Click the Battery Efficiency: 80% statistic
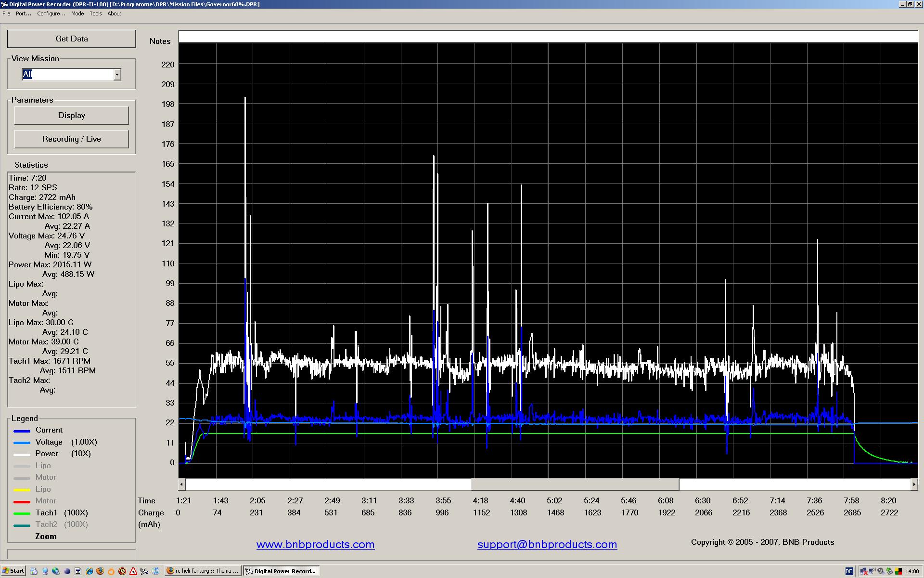This screenshot has height=578, width=924. (x=51, y=207)
